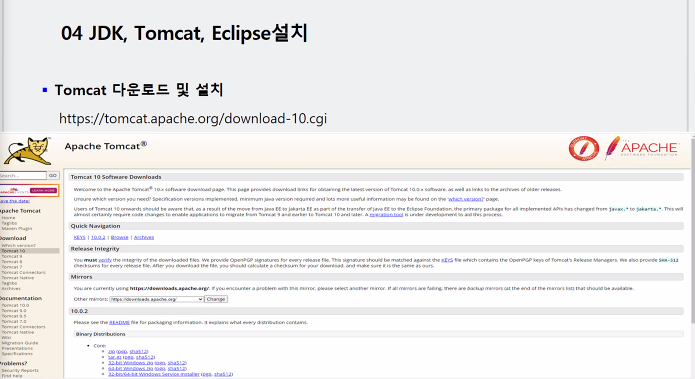
Task: Open Presentations in the sidebar
Action: [x=17, y=348]
